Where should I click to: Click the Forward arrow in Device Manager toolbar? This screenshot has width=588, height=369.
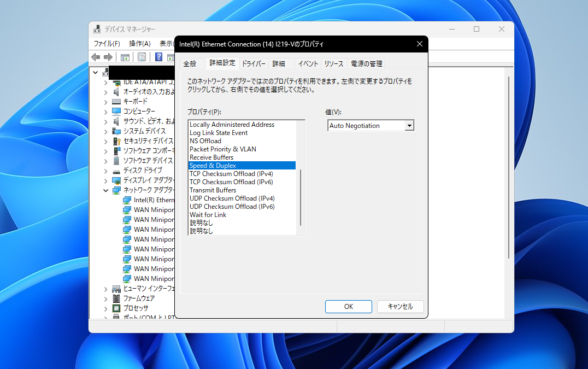[x=108, y=57]
